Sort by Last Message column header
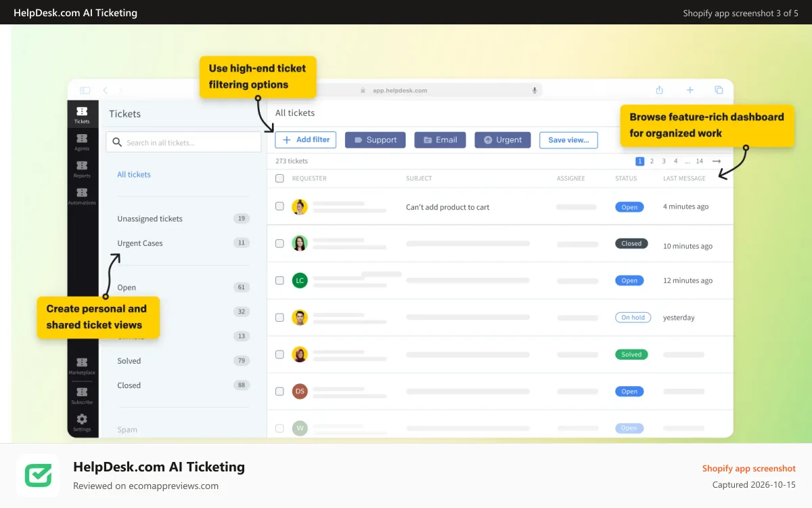Image resolution: width=812 pixels, height=508 pixels. pos(684,179)
